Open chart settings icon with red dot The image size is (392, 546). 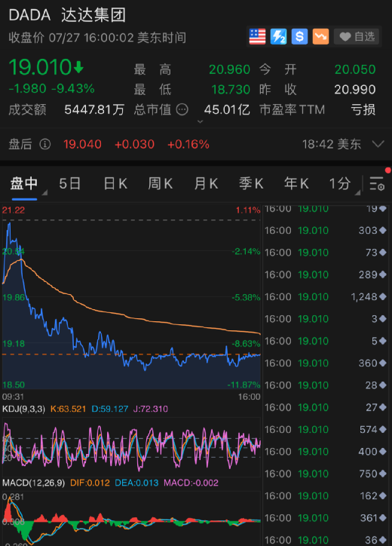[x=377, y=183]
